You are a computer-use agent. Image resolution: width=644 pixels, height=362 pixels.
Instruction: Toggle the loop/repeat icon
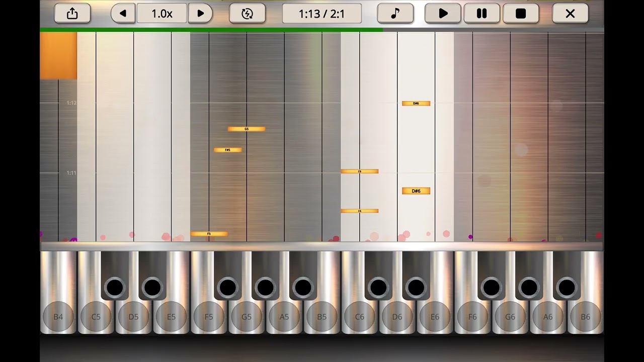pyautogui.click(x=247, y=14)
